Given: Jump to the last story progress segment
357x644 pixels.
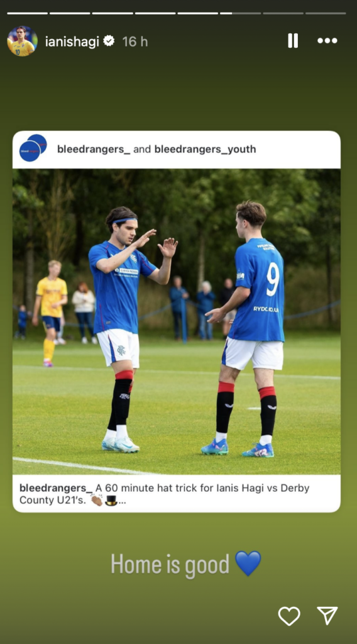Looking at the screenshot, I should point(326,13).
